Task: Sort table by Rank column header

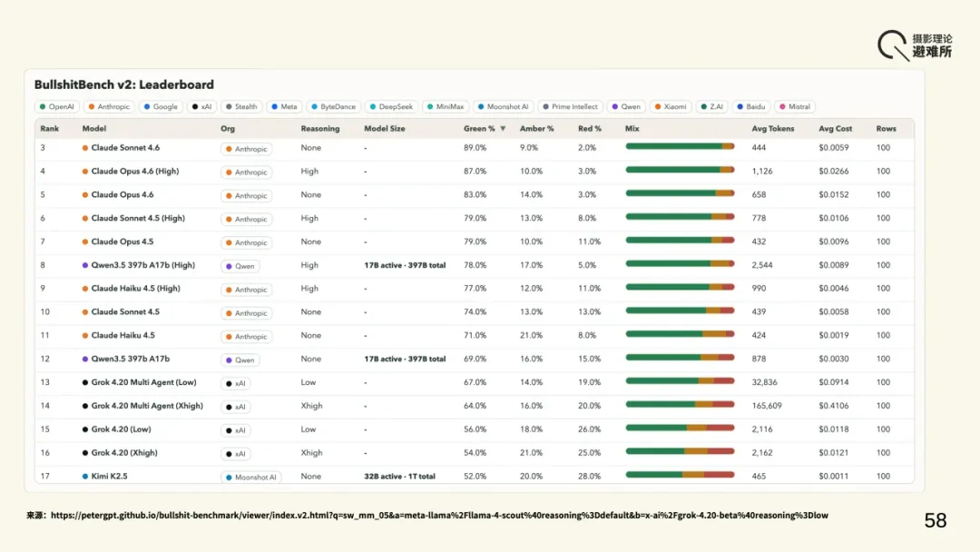Action: (49, 129)
